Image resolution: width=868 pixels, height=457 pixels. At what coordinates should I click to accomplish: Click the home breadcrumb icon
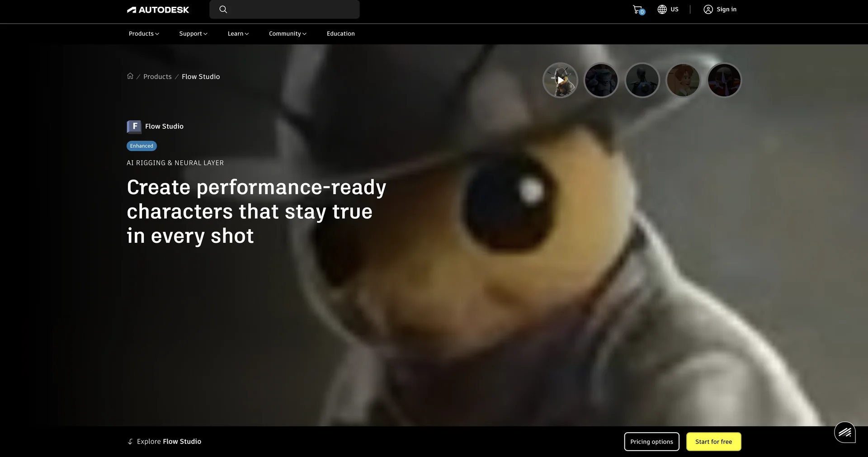pyautogui.click(x=130, y=76)
